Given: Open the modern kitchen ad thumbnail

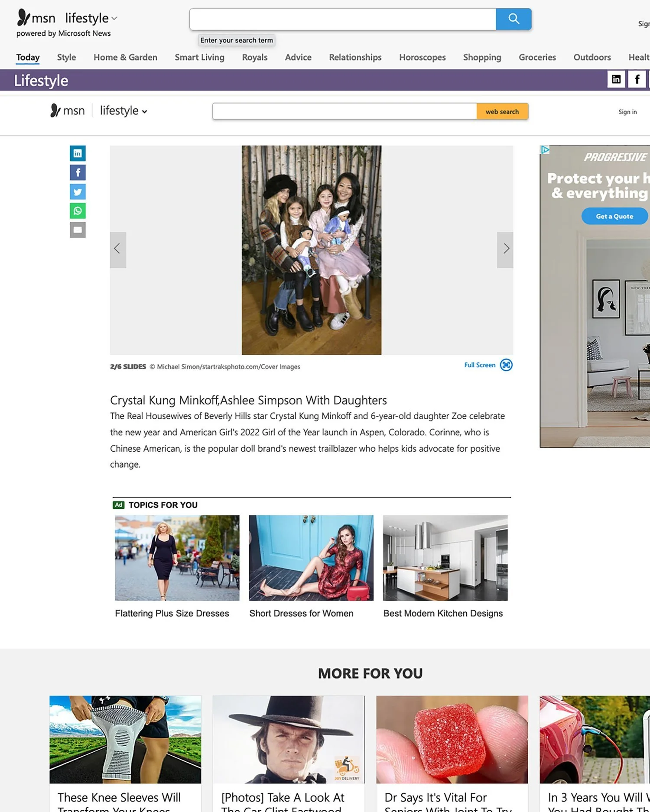Looking at the screenshot, I should (x=445, y=558).
